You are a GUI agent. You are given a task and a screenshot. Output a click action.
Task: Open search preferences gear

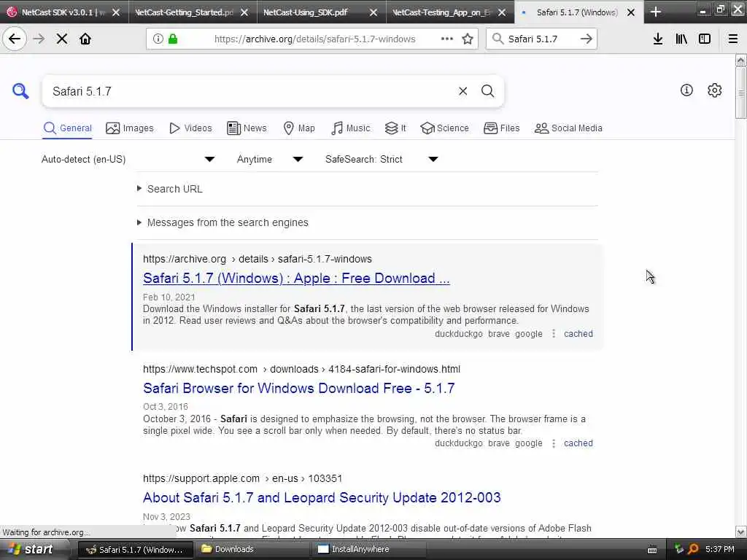(x=715, y=90)
